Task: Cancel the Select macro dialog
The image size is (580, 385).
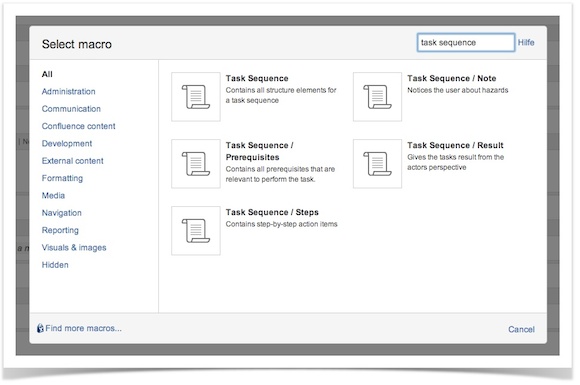Action: 521,329
